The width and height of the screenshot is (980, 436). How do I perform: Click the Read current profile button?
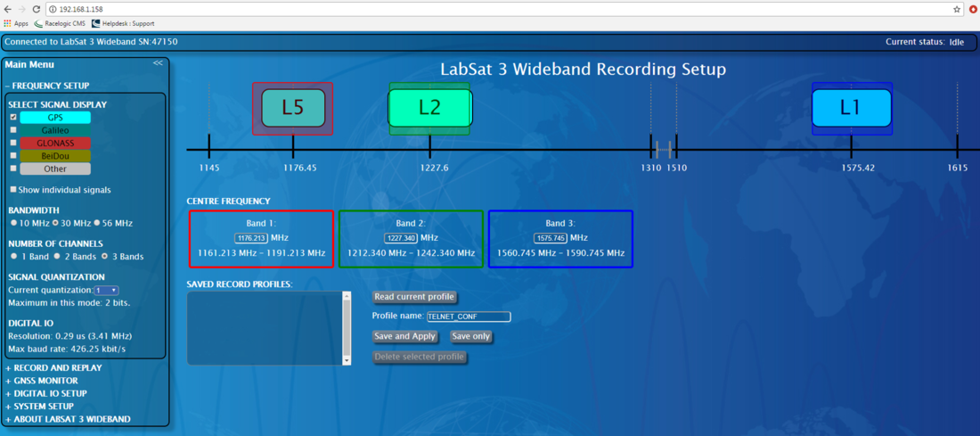(x=414, y=297)
